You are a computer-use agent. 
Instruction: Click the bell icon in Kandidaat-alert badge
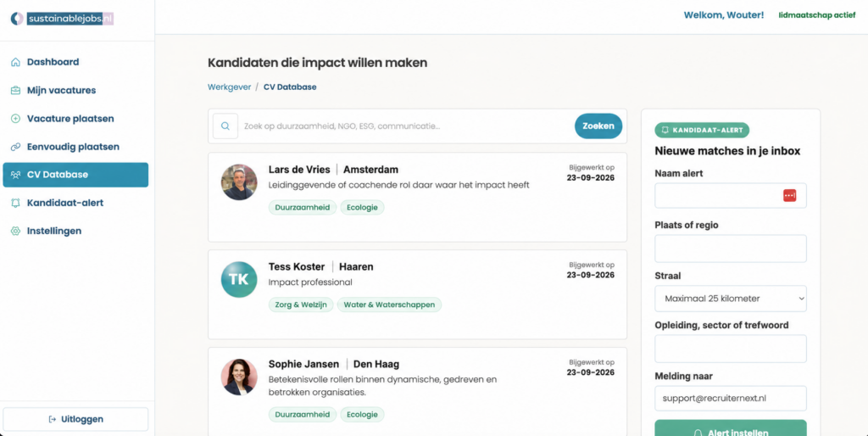665,130
